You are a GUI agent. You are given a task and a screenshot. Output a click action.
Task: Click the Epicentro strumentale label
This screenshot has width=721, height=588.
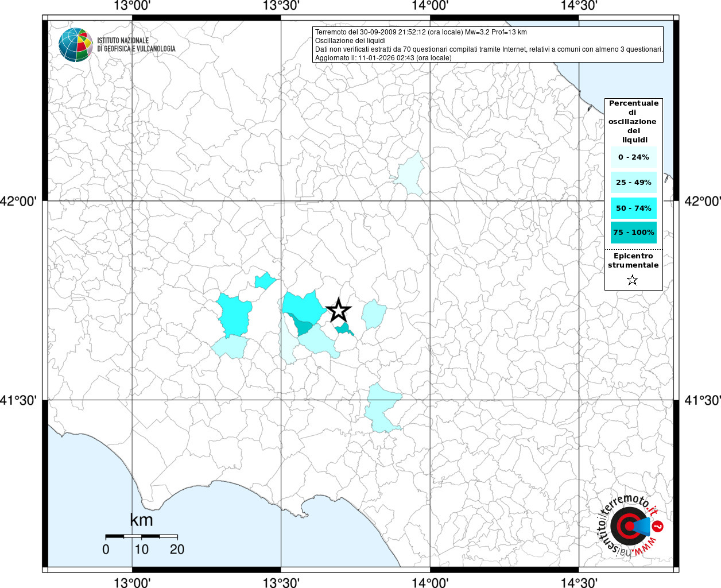633,261
